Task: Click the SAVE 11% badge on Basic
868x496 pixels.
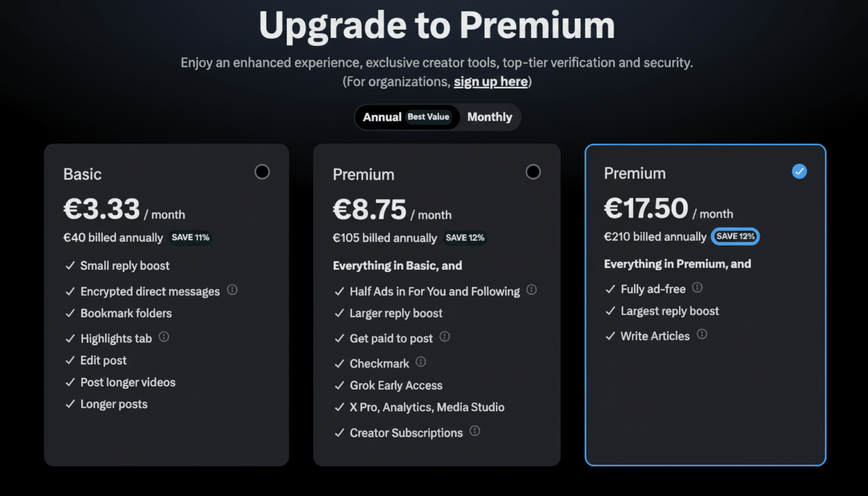Action: tap(190, 238)
